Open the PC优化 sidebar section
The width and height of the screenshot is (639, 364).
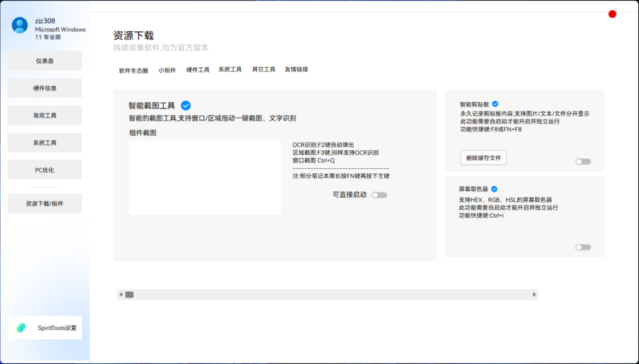[44, 169]
